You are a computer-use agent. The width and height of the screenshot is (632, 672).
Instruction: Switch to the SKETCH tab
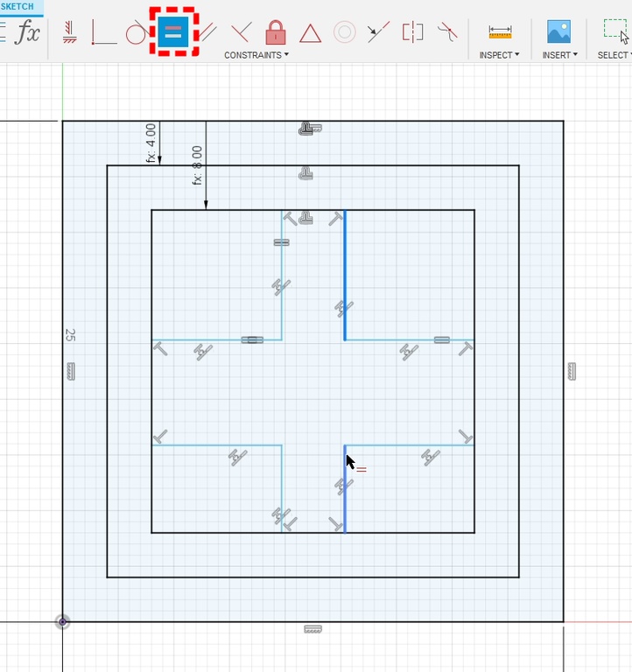[x=18, y=6]
